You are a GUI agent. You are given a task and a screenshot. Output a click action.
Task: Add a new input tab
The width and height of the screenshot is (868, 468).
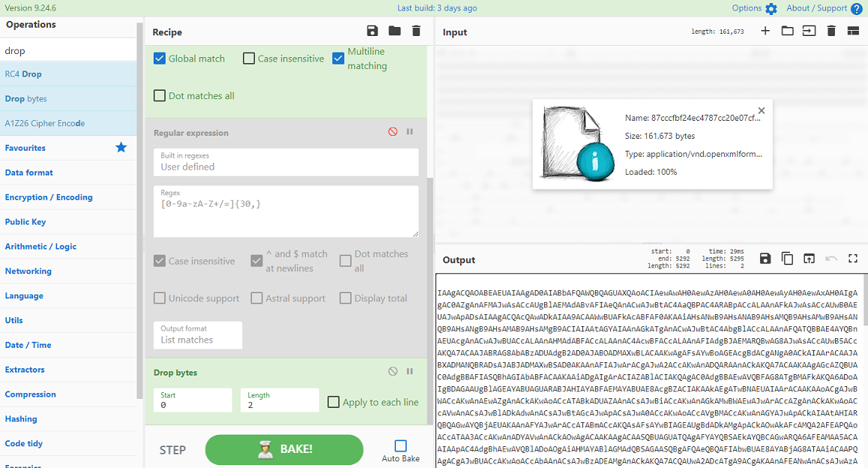tap(765, 31)
